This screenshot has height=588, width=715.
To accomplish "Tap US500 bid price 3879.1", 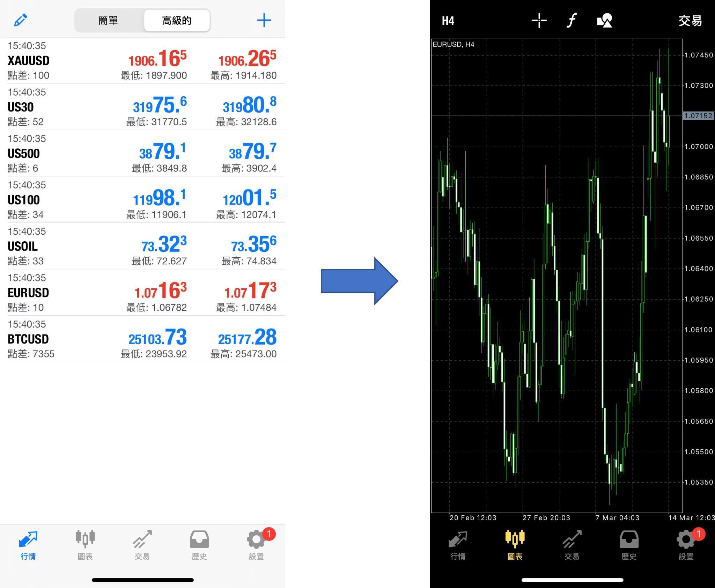I will pyautogui.click(x=163, y=151).
